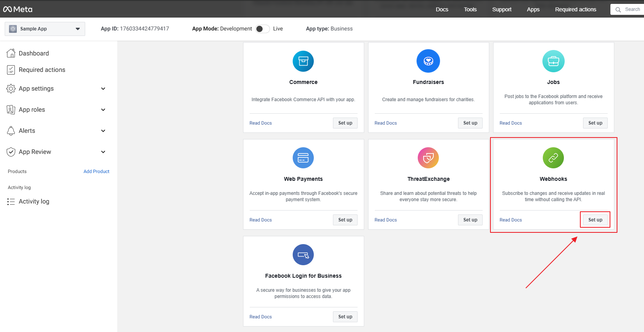Viewport: 644px width, 332px height.
Task: Open the Apps menu
Action: pos(533,9)
